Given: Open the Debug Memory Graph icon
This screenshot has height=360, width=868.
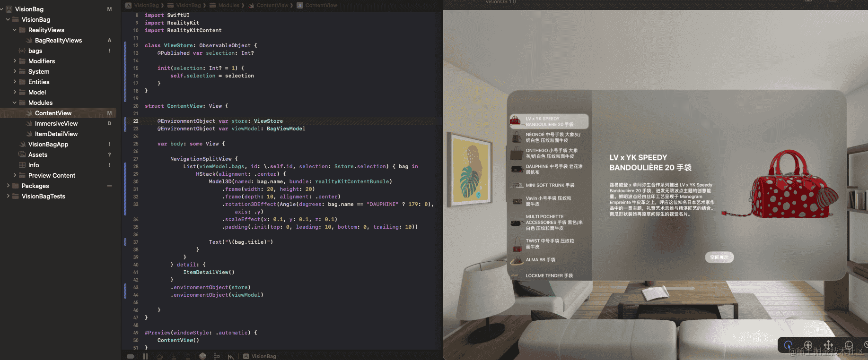Looking at the screenshot, I should coord(217,356).
